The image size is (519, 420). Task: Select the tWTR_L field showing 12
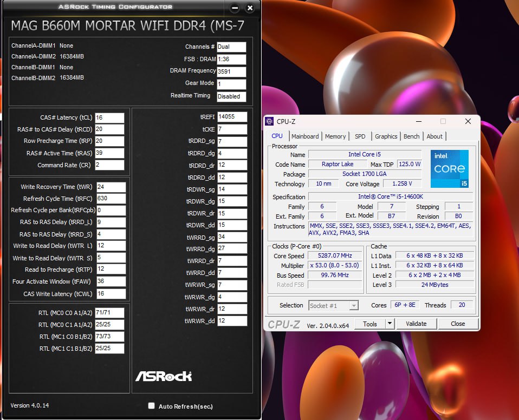point(111,246)
